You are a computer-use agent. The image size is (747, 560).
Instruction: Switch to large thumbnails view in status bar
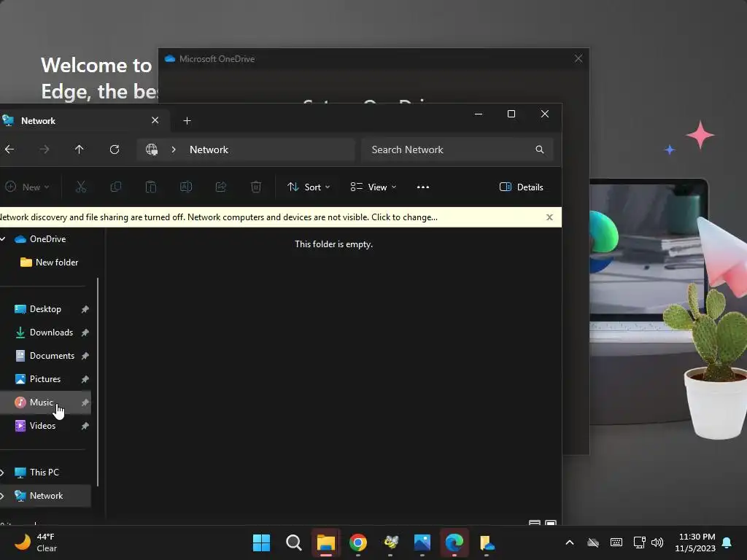[x=550, y=523]
